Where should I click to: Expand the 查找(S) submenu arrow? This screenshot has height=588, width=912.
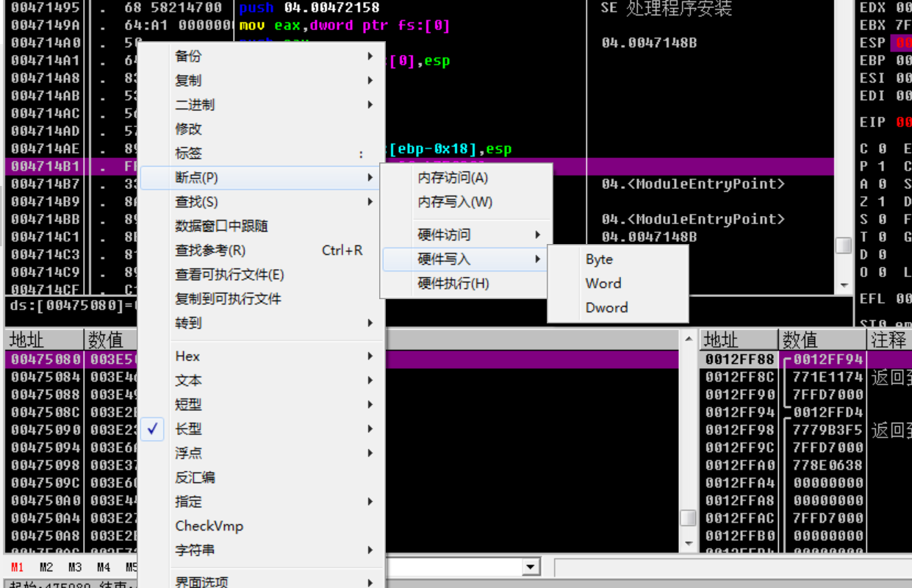(x=370, y=202)
